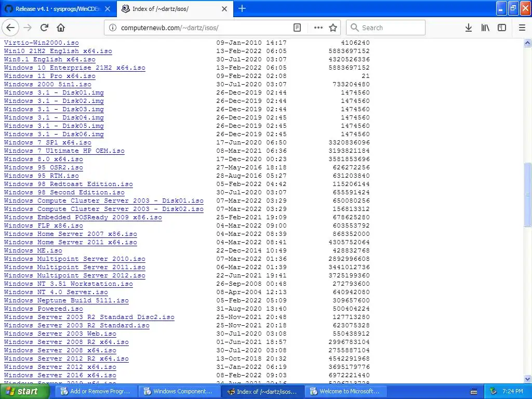
Task: Open Windows 7 SP1 x64.iso link
Action: coord(47,142)
